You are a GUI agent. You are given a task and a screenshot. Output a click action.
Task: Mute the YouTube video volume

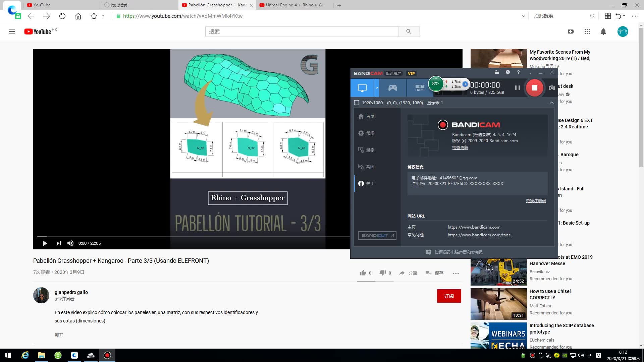point(70,243)
